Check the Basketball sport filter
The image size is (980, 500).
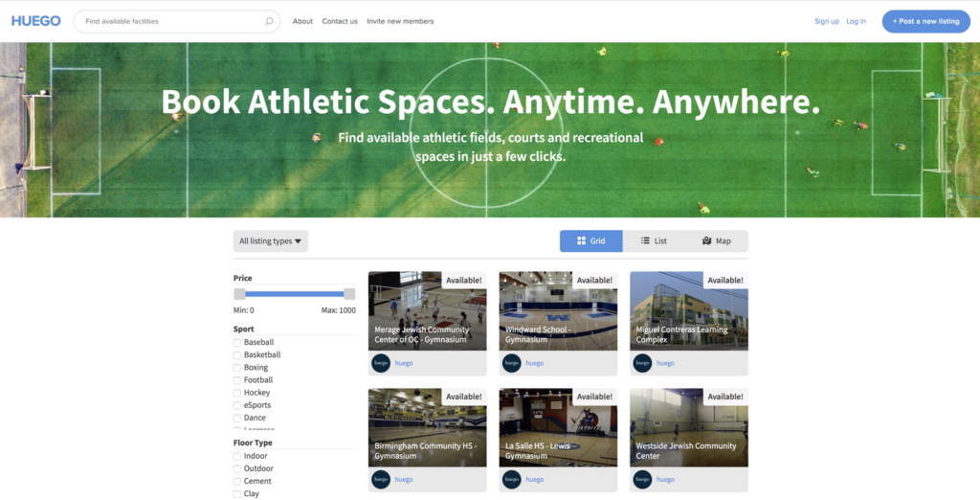tap(237, 354)
